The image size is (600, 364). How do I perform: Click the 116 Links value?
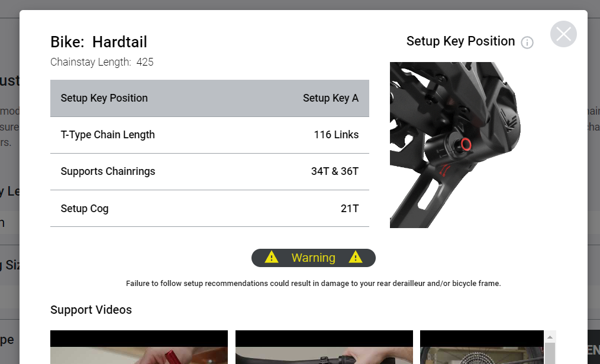336,135
